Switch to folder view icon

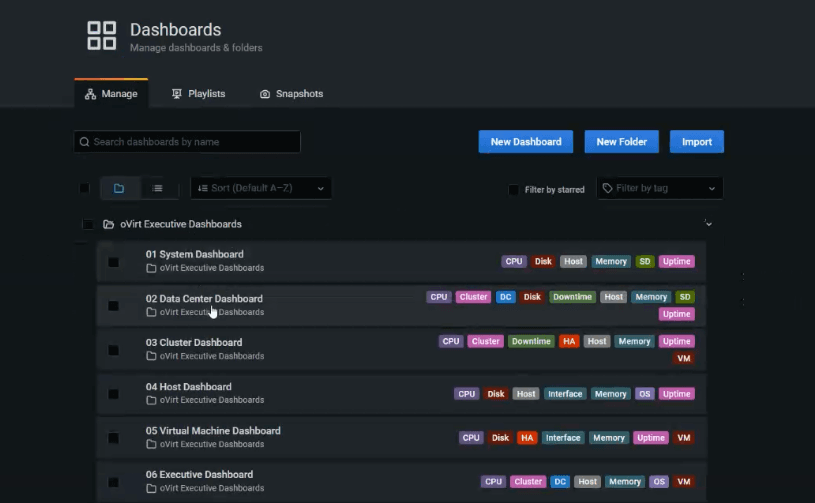(119, 188)
